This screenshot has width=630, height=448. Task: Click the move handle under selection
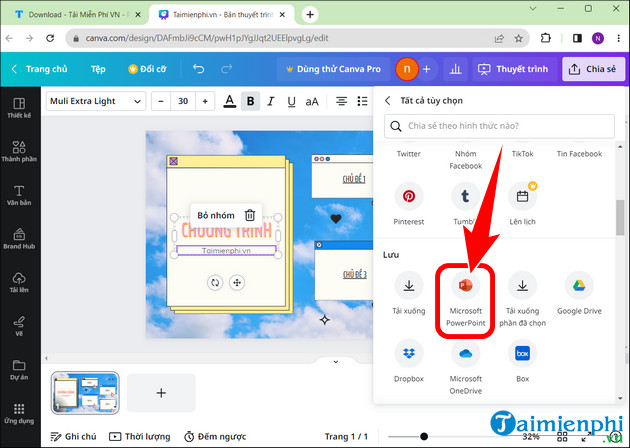[x=237, y=282]
